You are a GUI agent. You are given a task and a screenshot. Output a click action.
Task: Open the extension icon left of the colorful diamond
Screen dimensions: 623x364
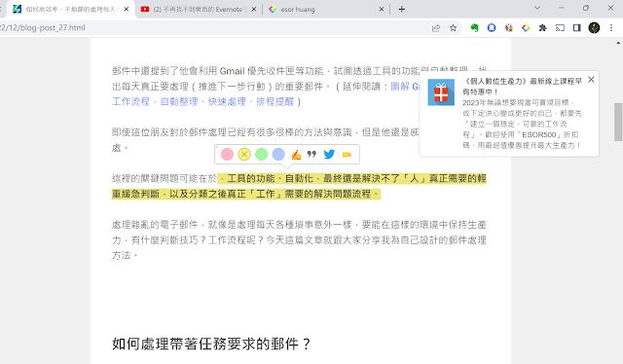click(508, 28)
